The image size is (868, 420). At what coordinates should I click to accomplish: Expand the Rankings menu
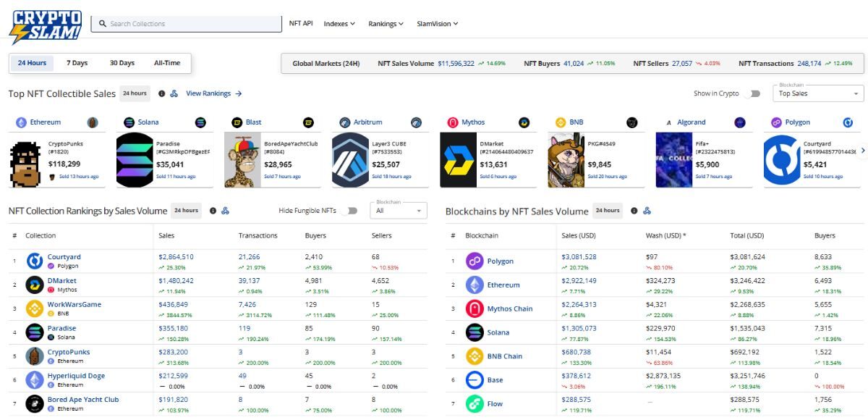[386, 23]
